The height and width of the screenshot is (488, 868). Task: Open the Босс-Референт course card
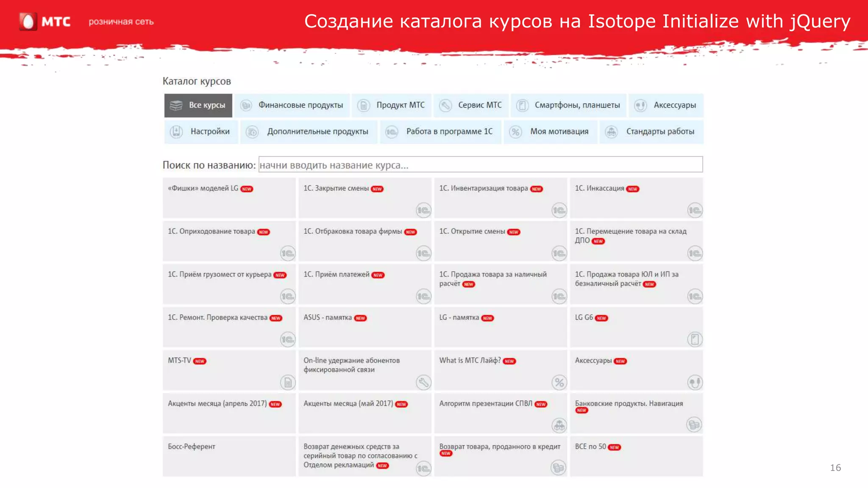point(229,456)
